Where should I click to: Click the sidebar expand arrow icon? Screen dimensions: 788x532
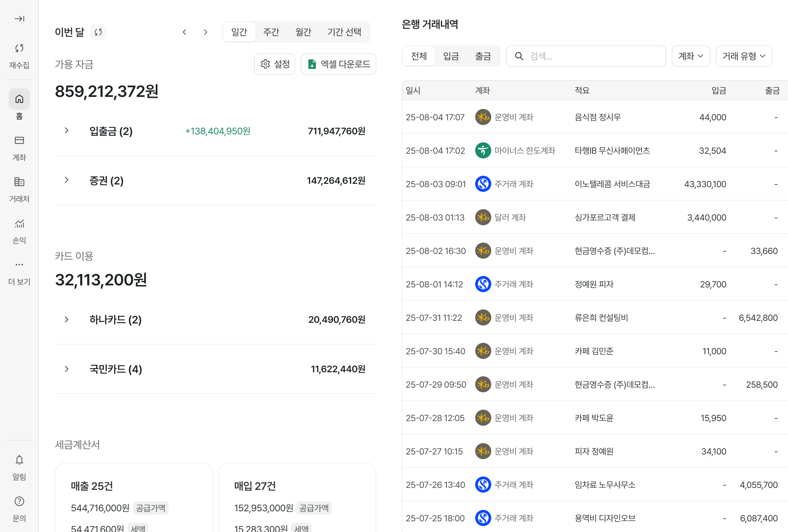(19, 19)
